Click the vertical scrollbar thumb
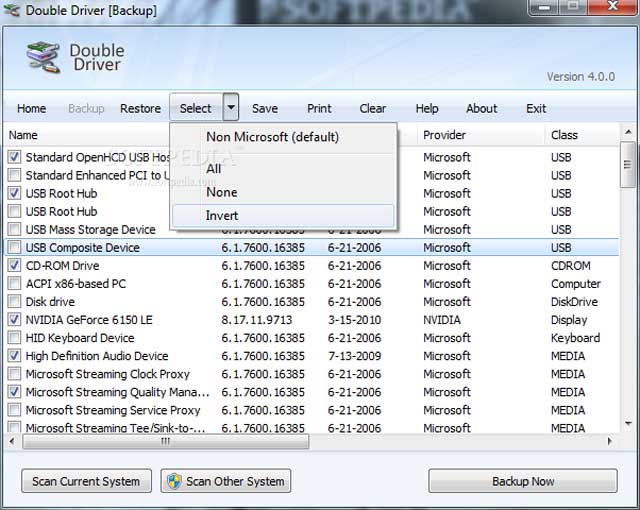 click(628, 164)
